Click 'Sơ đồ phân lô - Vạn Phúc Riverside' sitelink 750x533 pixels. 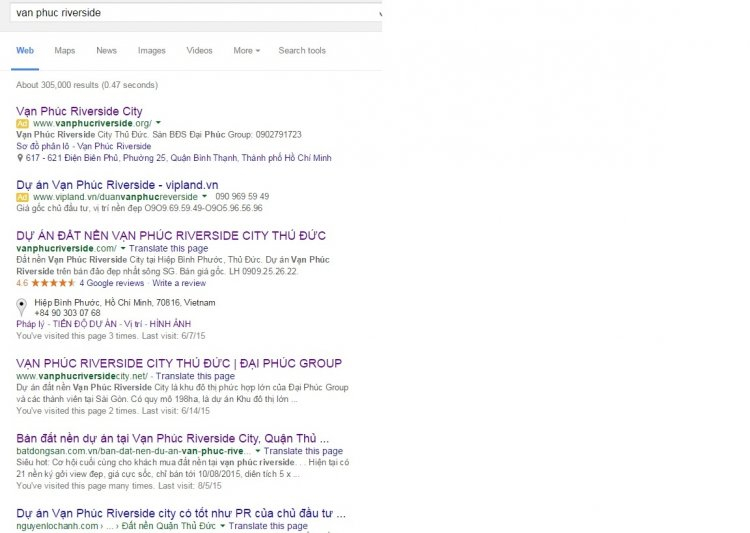(x=84, y=146)
